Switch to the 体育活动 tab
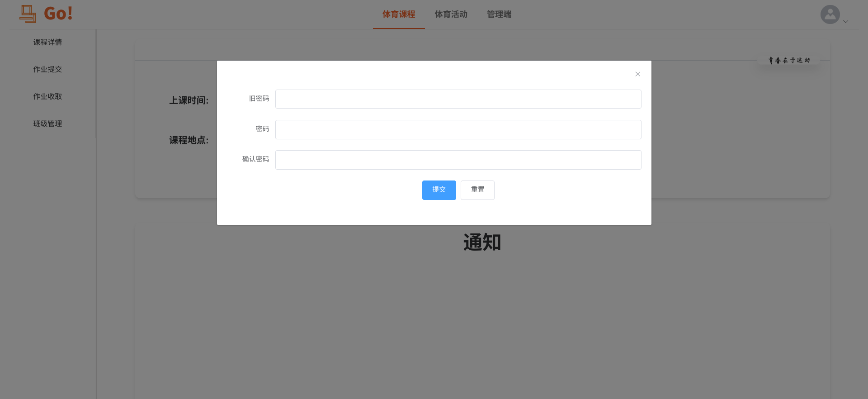The width and height of the screenshot is (868, 399). pyautogui.click(x=451, y=14)
